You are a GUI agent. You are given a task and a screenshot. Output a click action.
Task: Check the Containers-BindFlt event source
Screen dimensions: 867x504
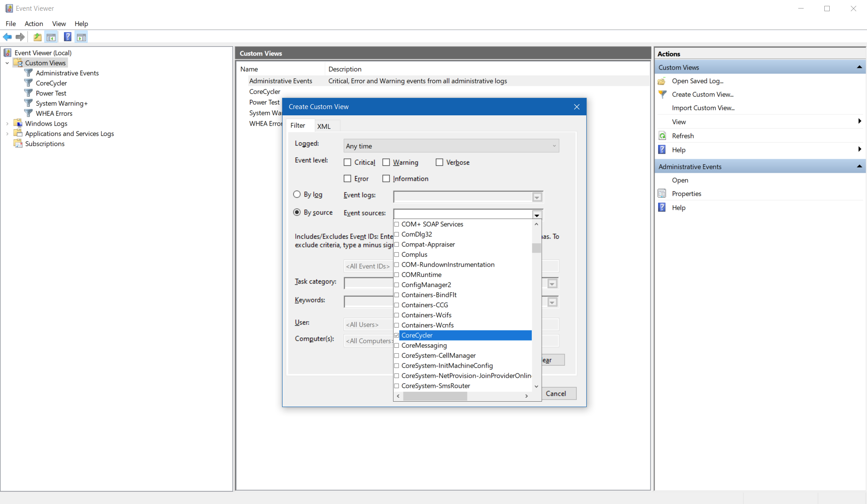coord(397,295)
